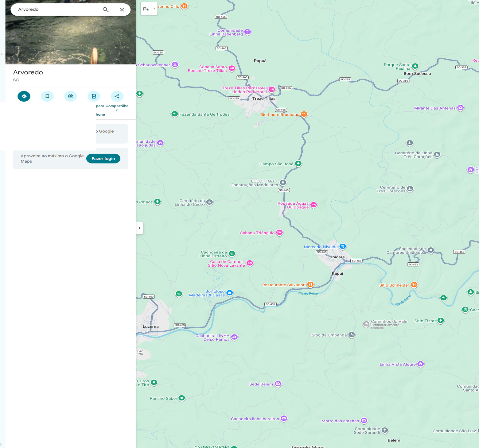Screen dimensions: 479x448
Task: Select Comunidade Sede Sarandi church pin
Action: tap(385, 431)
